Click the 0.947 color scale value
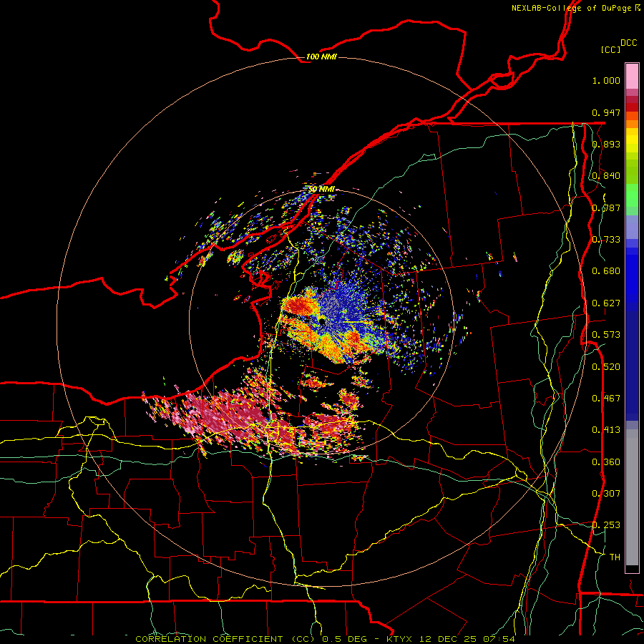 [x=606, y=112]
